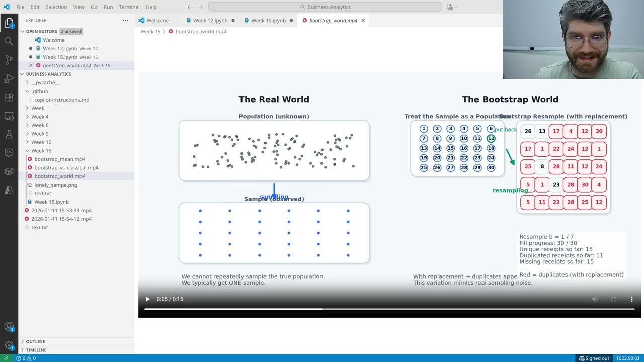
Task: Open the Explorer view in activity bar
Action: pos(9,23)
